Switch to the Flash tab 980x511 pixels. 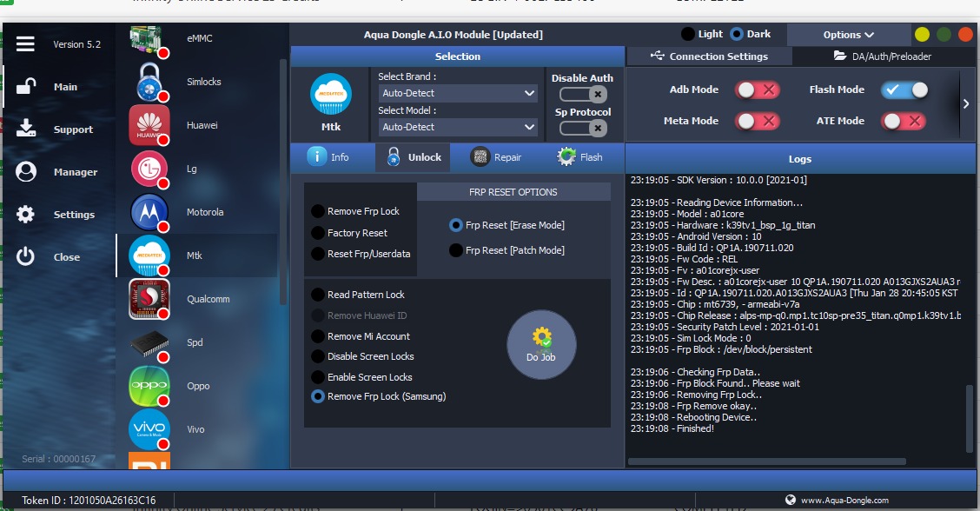click(x=580, y=157)
